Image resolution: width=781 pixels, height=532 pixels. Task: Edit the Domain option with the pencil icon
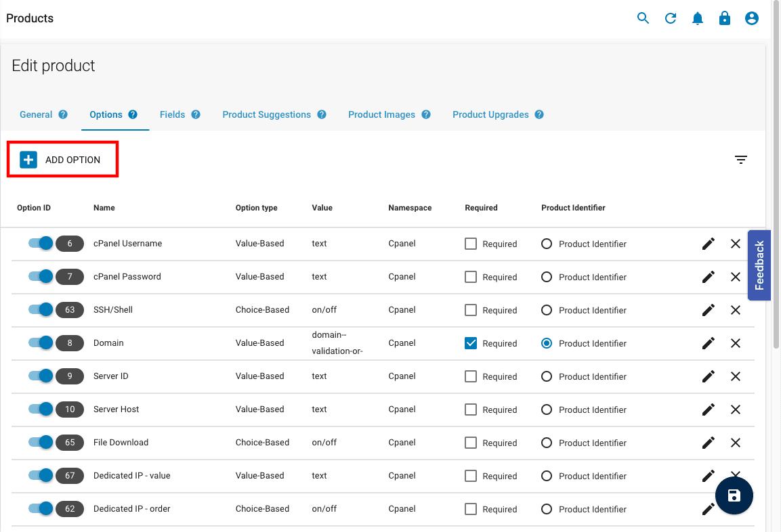click(x=708, y=343)
